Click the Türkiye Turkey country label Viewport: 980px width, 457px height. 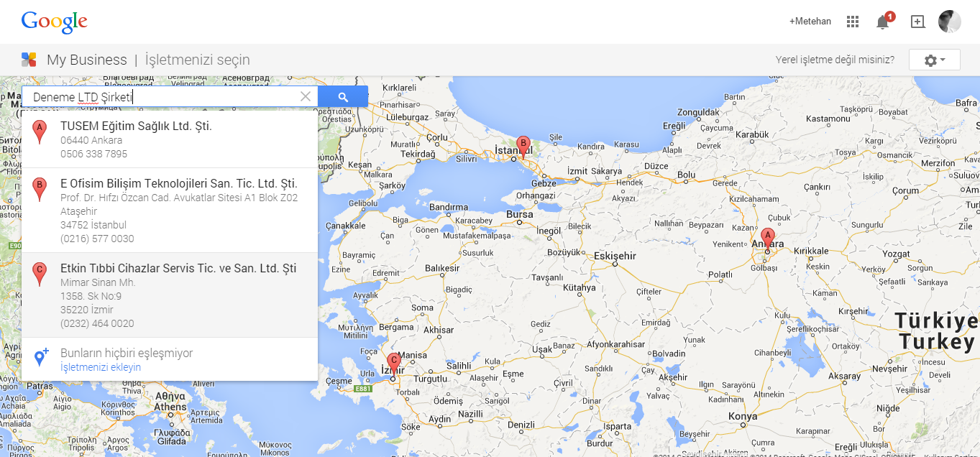tap(936, 331)
